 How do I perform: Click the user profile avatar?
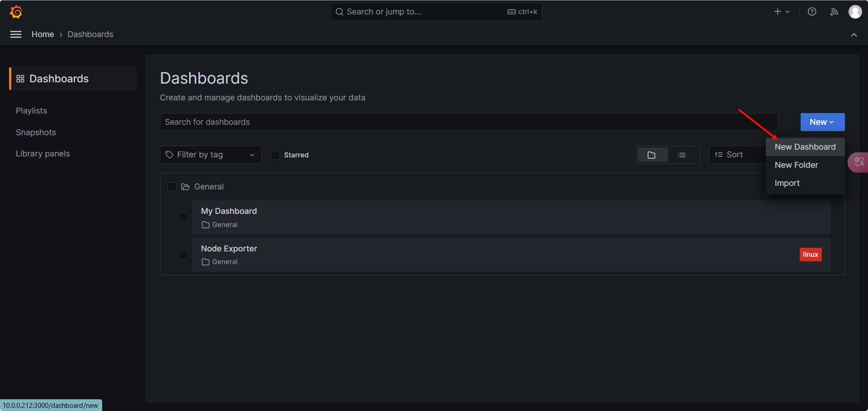pos(854,12)
